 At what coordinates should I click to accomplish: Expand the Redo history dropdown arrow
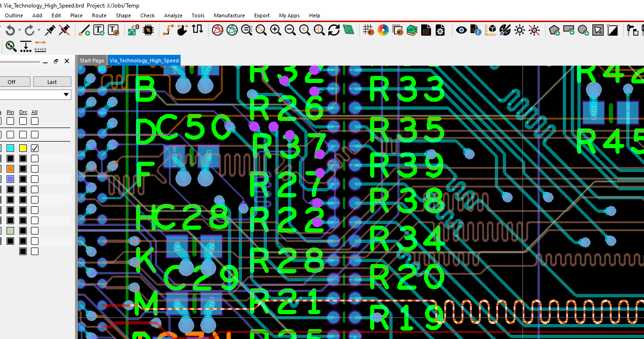38,30
